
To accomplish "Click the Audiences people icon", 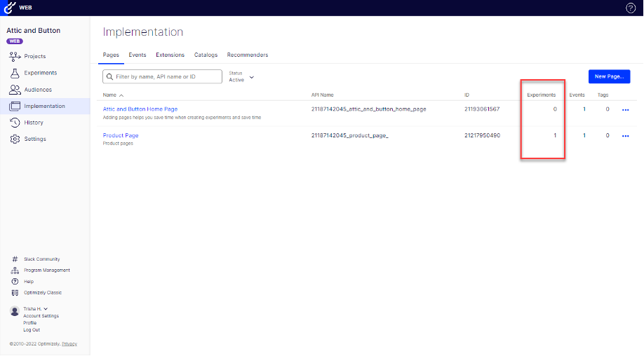I will (x=15, y=90).
